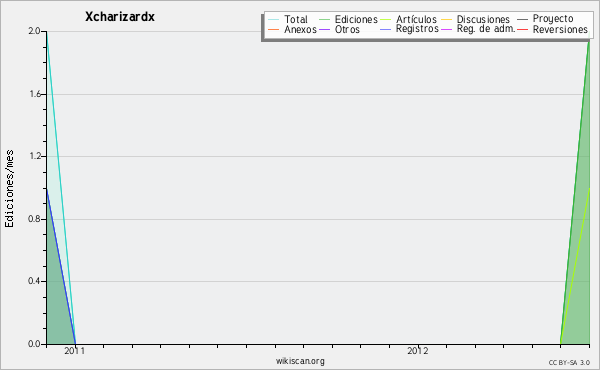Click the 2012 x-axis label

[x=417, y=351]
